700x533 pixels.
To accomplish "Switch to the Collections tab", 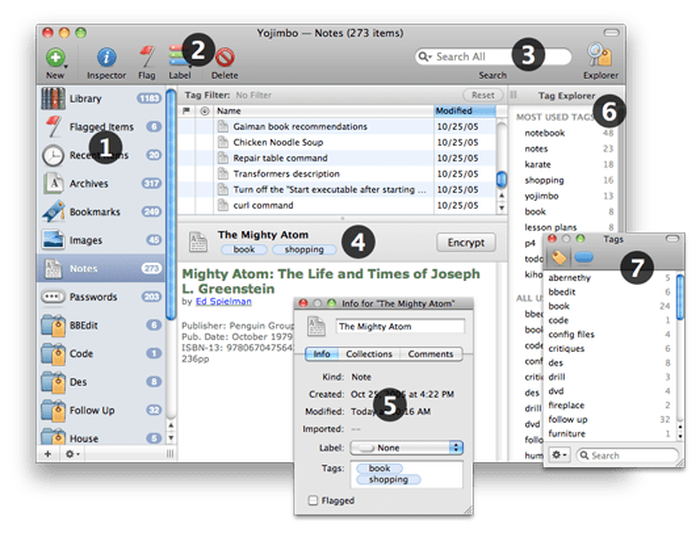I will [x=369, y=354].
